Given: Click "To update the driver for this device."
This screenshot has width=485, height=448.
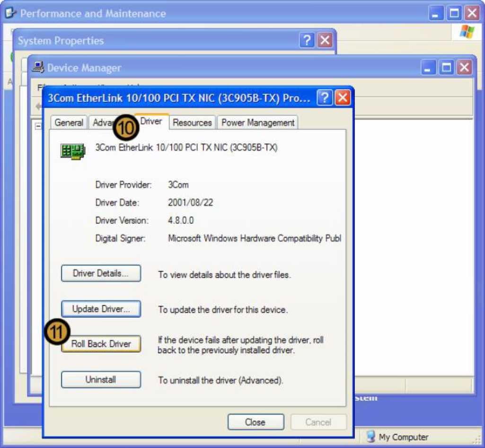Looking at the screenshot, I should point(223,310).
